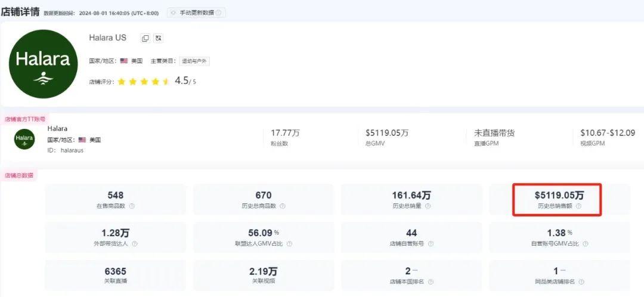
Task: Click the copy icon beside Halara US
Action: click(145, 38)
